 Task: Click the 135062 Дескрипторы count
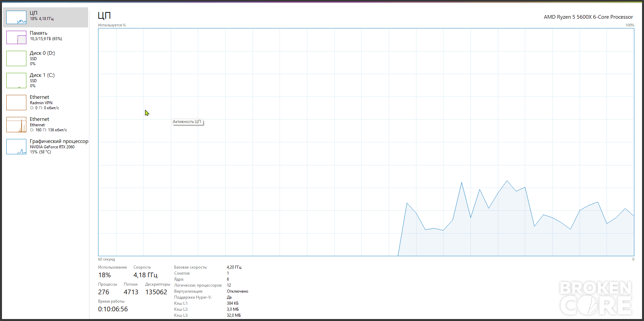156,292
